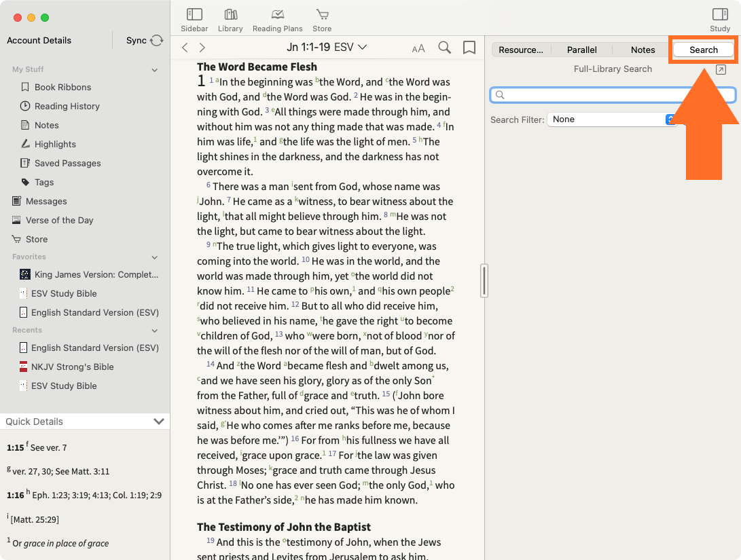Screen dimensions: 741x560
Task: Click the Full-Library Search input field
Action: [x=613, y=96]
